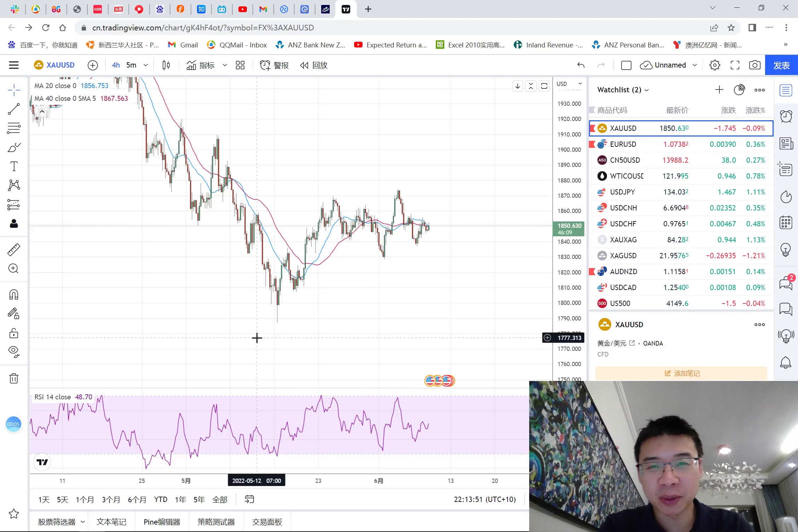Click the candlestick chart-type icon
Image resolution: width=798 pixels, height=532 pixels.
coord(166,65)
